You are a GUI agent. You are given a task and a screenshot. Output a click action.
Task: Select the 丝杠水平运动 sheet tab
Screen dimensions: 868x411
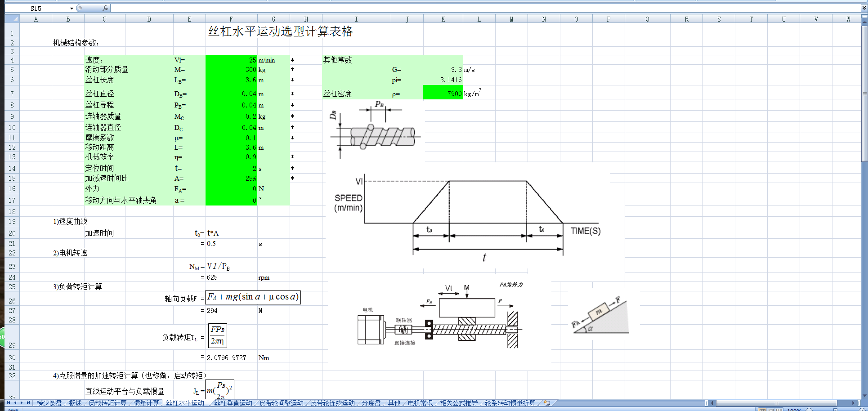[x=185, y=403]
